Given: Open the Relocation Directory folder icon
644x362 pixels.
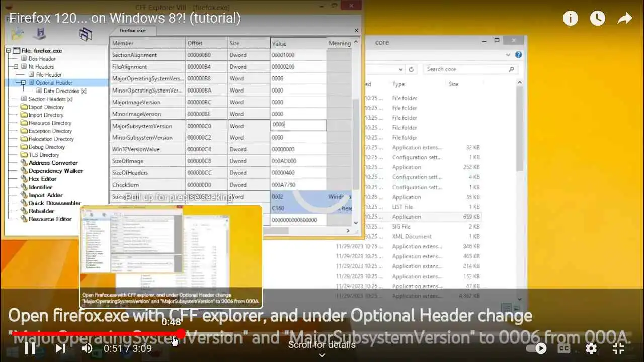Looking at the screenshot, I should point(24,139).
